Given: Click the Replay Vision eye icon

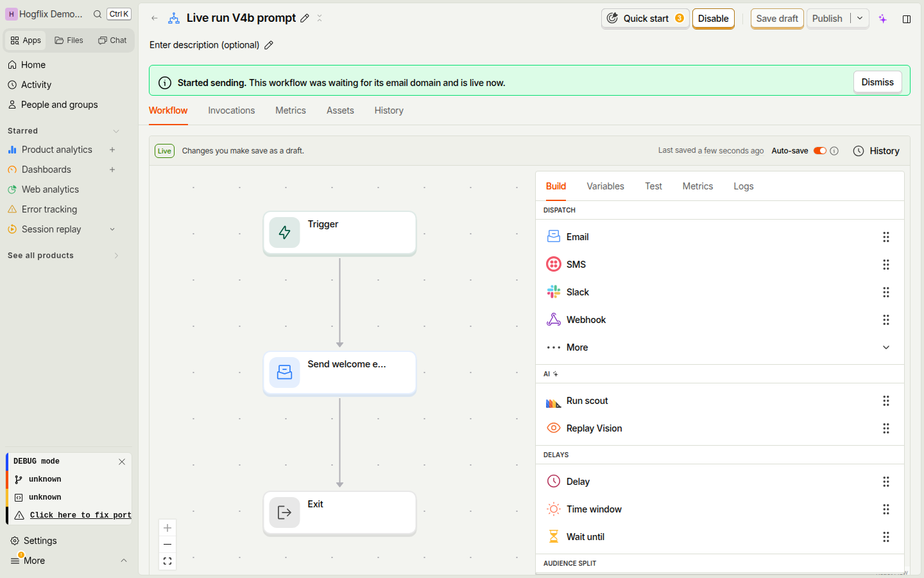Looking at the screenshot, I should (x=553, y=428).
